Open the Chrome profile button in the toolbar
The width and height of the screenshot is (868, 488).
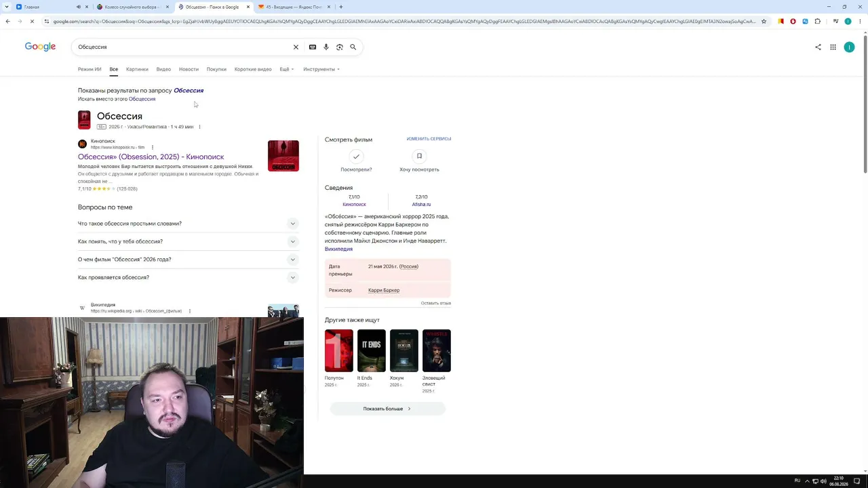(x=848, y=21)
